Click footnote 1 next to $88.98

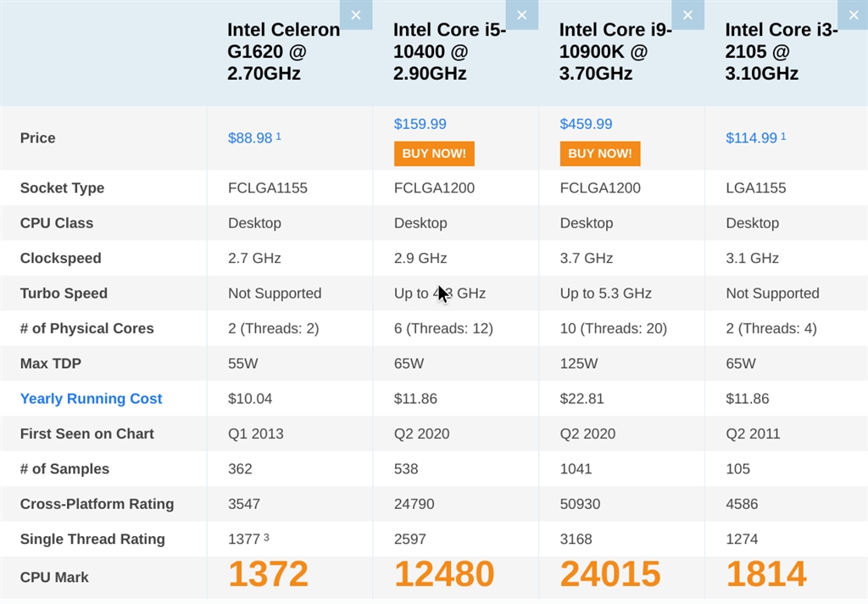coord(278,136)
